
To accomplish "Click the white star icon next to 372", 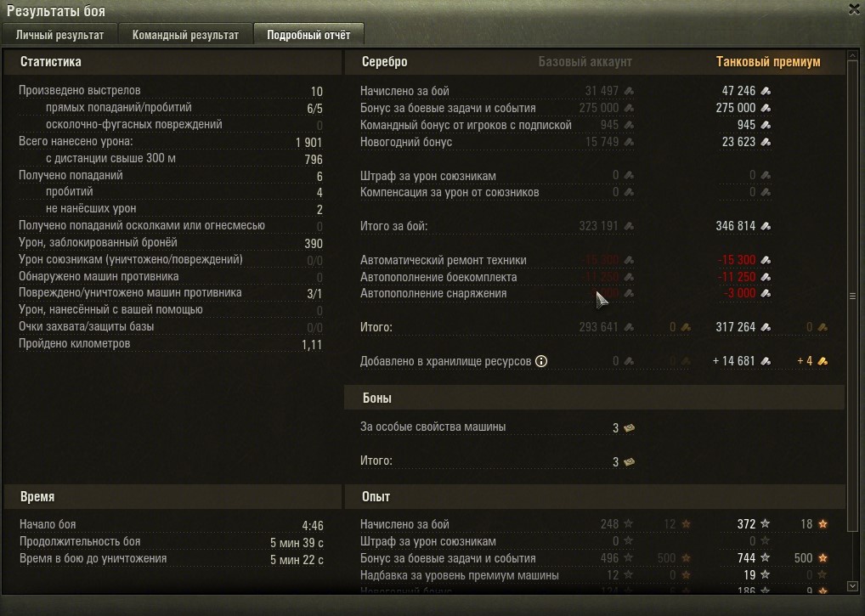I will 765,524.
